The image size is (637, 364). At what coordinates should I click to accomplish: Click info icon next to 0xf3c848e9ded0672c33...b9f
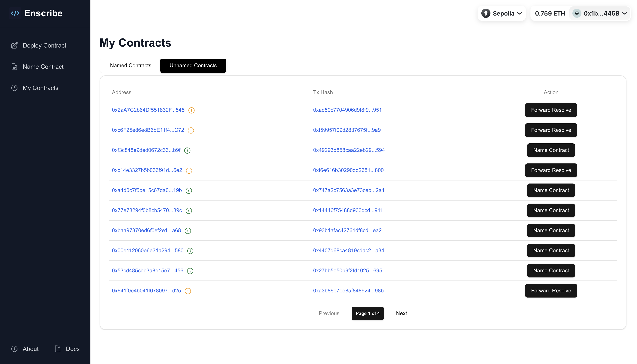point(187,151)
